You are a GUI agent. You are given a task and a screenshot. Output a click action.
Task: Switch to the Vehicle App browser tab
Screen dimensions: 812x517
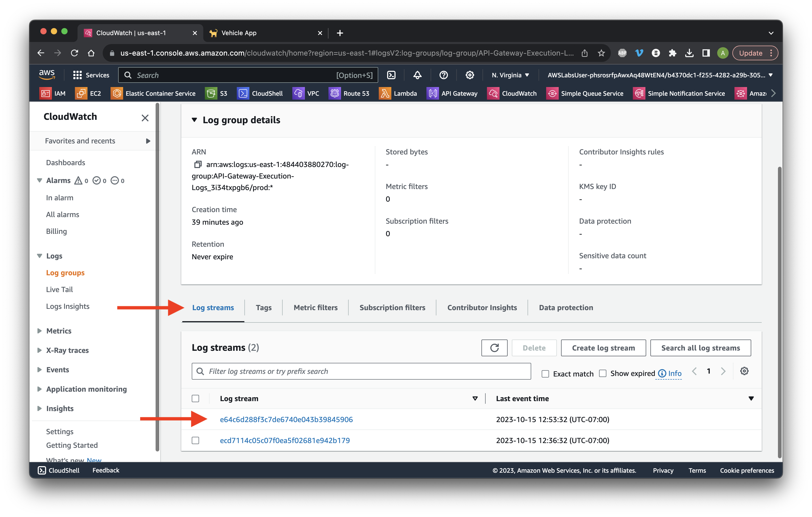(266, 33)
